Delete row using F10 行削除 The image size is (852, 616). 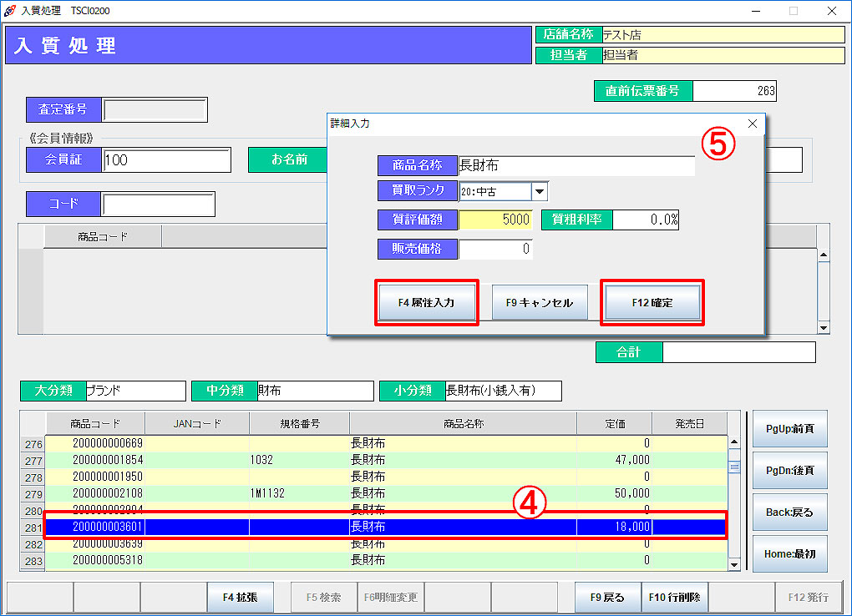click(674, 598)
